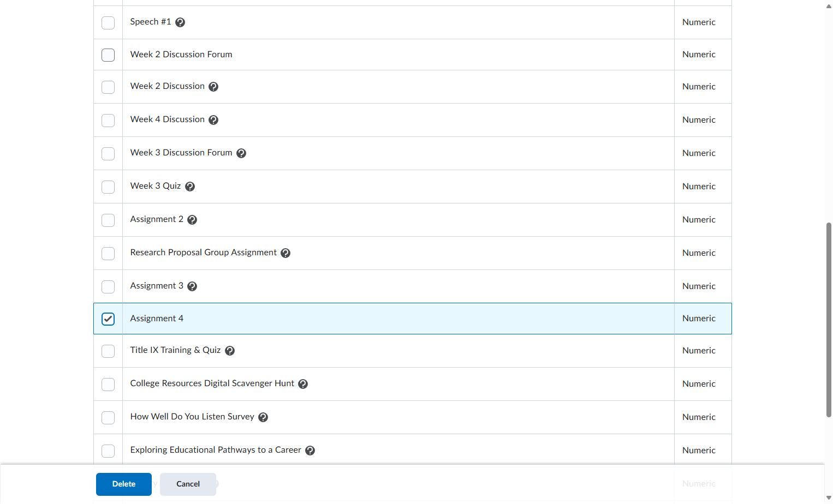Click the Research Proposal Group Assignment name

pyautogui.click(x=204, y=253)
